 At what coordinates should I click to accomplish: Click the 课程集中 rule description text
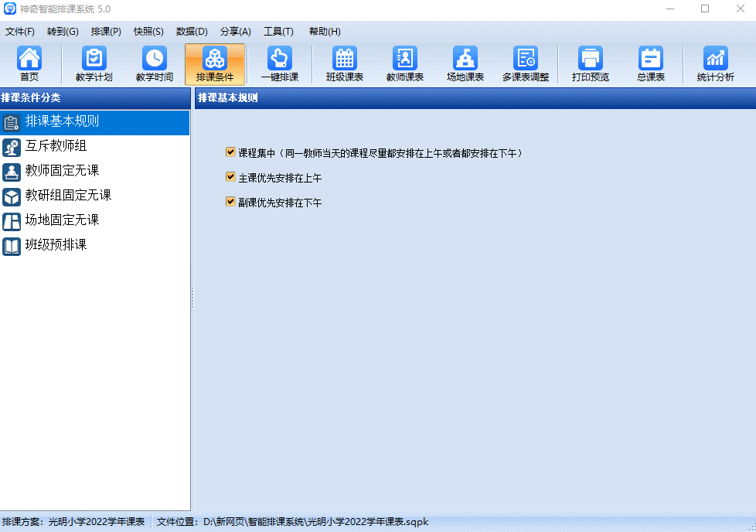pos(380,153)
